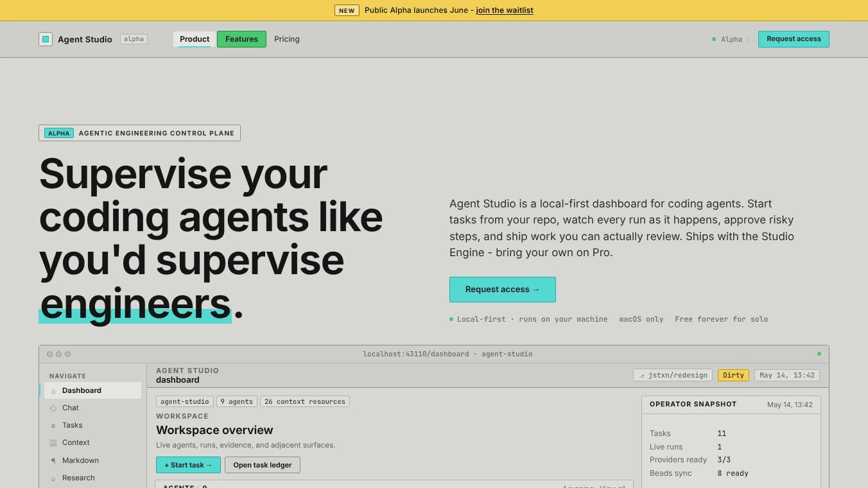This screenshot has width=868, height=488.
Task: Open the Features tab
Action: coord(241,39)
